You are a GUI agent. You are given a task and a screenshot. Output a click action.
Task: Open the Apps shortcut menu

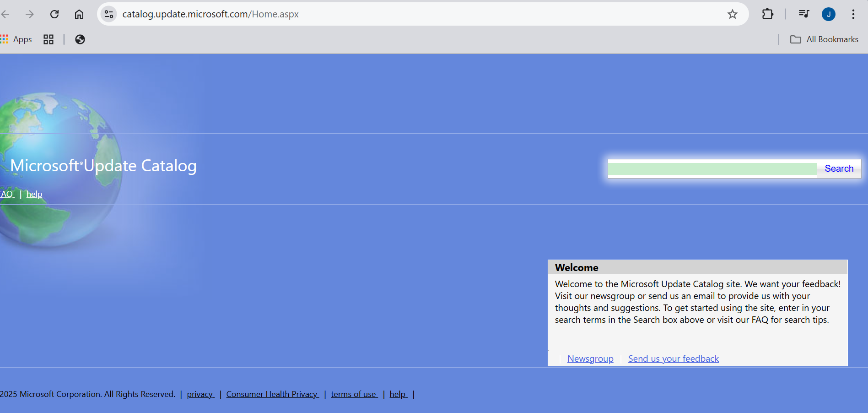point(17,39)
